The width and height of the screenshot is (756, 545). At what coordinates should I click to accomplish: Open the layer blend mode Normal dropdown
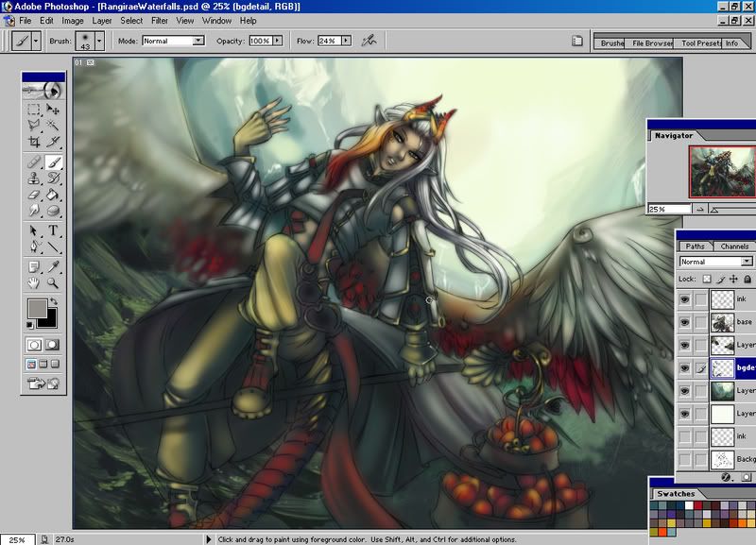[x=747, y=262]
